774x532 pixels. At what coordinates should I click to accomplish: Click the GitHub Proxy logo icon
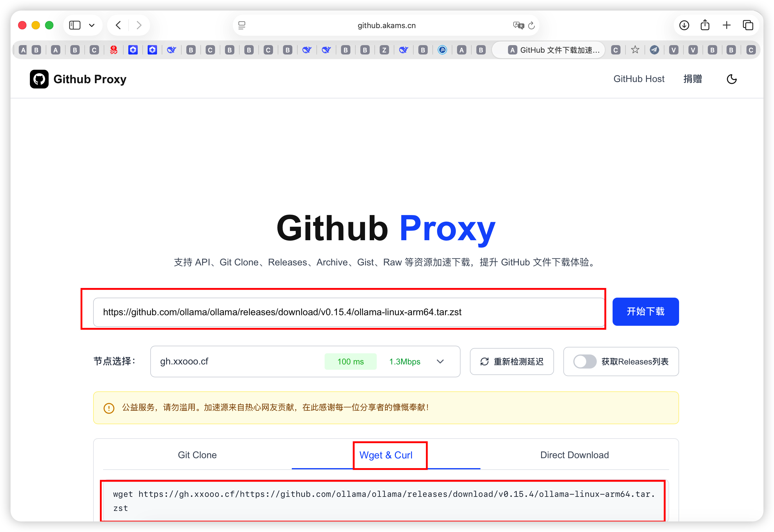39,79
